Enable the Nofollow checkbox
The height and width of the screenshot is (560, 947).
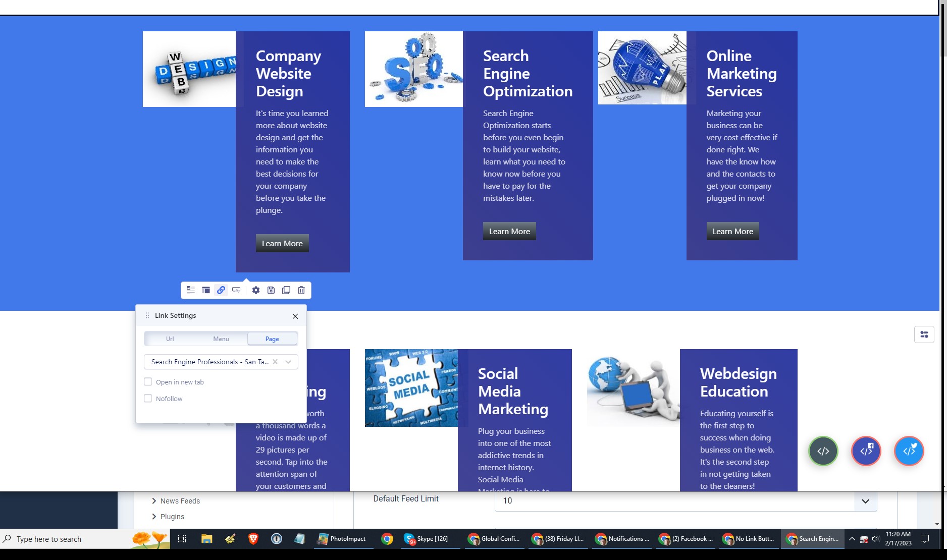pyautogui.click(x=148, y=399)
